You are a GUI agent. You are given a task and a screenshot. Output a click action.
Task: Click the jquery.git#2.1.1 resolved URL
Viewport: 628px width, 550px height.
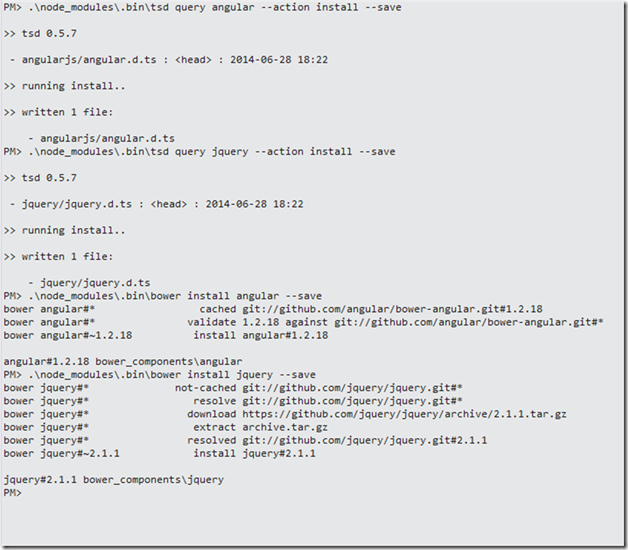pyautogui.click(x=365, y=440)
